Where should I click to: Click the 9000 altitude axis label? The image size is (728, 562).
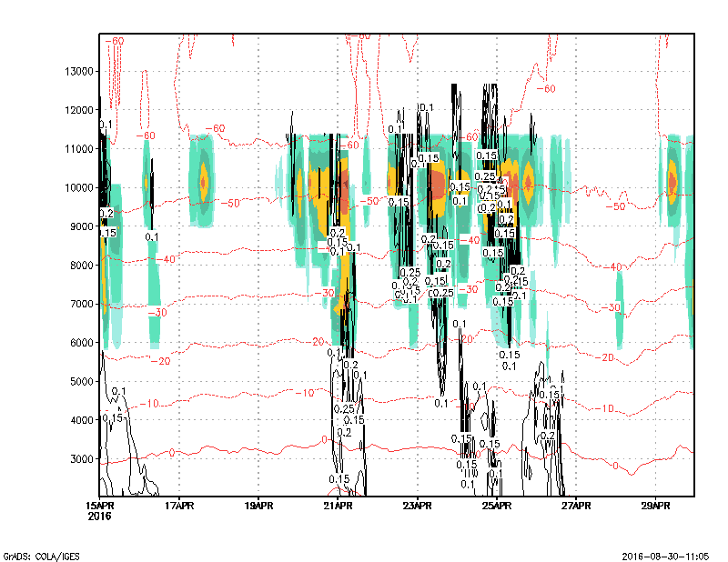coord(81,226)
